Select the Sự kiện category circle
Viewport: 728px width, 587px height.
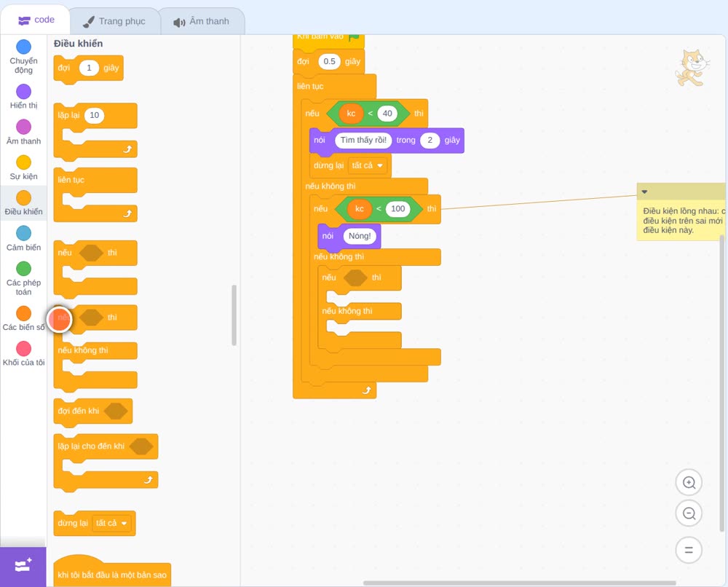click(24, 162)
